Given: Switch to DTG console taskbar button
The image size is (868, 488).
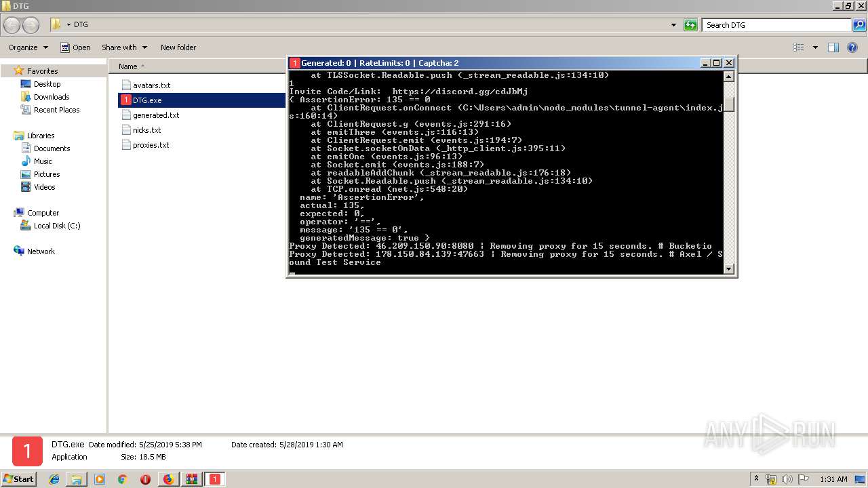Looking at the screenshot, I should pos(214,479).
